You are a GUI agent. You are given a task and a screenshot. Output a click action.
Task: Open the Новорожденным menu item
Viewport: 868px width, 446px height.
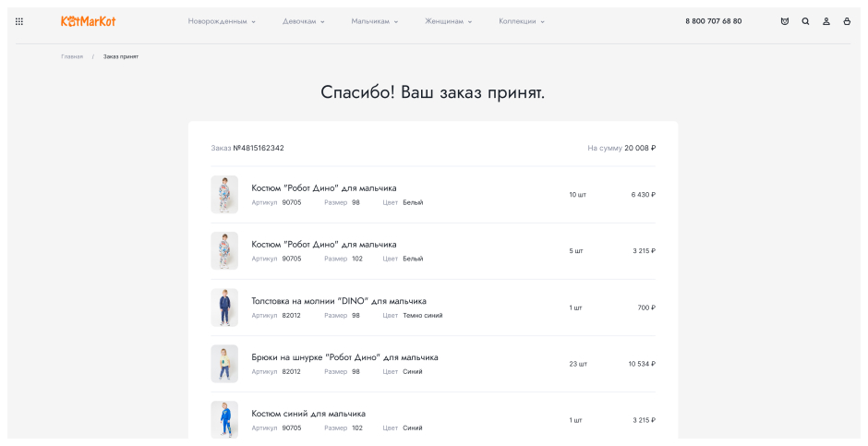coord(217,21)
